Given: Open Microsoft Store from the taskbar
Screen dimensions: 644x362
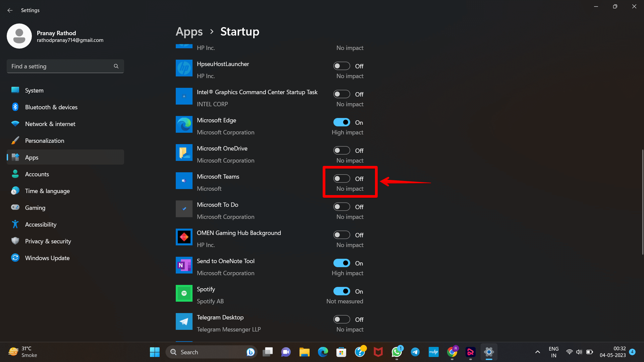Looking at the screenshot, I should click(x=341, y=352).
